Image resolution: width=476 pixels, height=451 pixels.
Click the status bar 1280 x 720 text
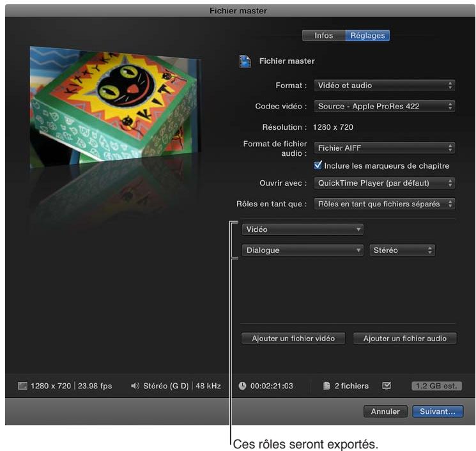(x=50, y=386)
